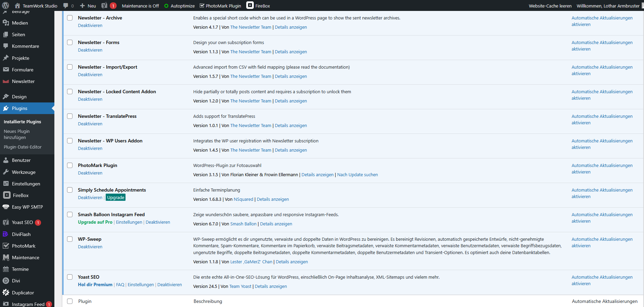Viewport: 644px width, 307px height.
Task: Open Yoast SEO FAQ link
Action: point(120,284)
